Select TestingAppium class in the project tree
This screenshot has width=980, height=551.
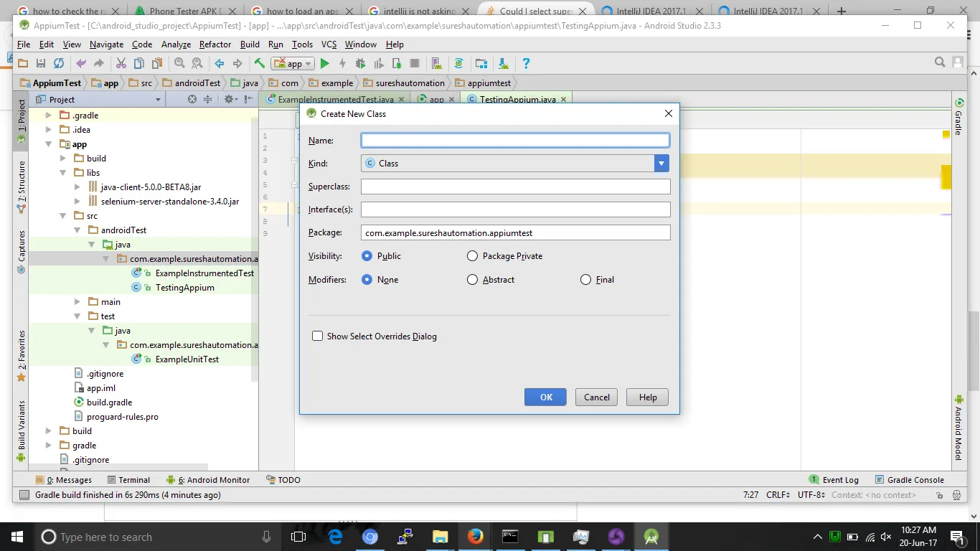184,287
